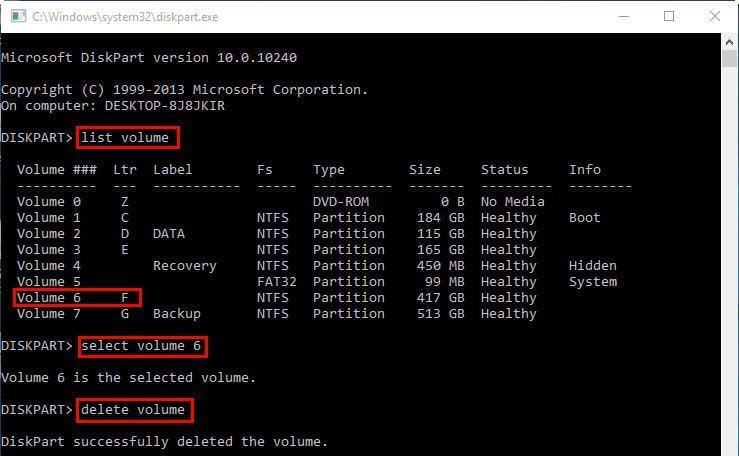The height and width of the screenshot is (456, 739).
Task: Click the lower empty track of the scrollbar
Action: coord(730,300)
